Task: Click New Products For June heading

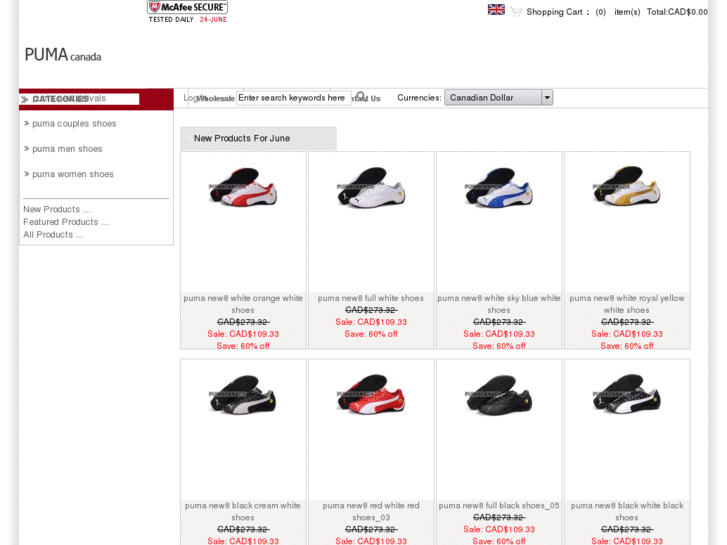Action: [x=242, y=138]
